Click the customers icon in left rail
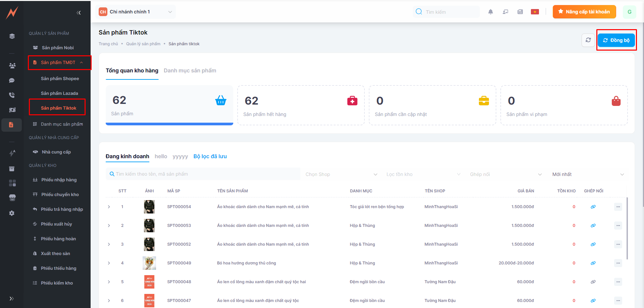Screen dimensions: 644x308 (x=12, y=66)
